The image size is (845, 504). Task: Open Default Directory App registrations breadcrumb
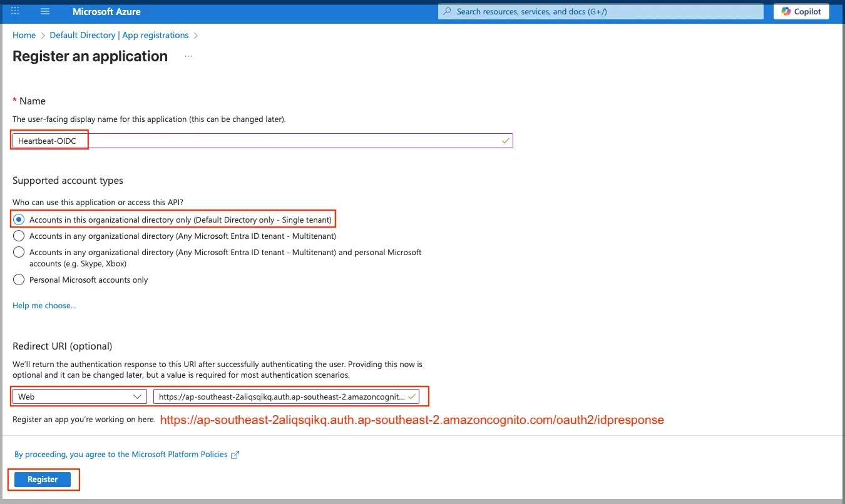119,36
